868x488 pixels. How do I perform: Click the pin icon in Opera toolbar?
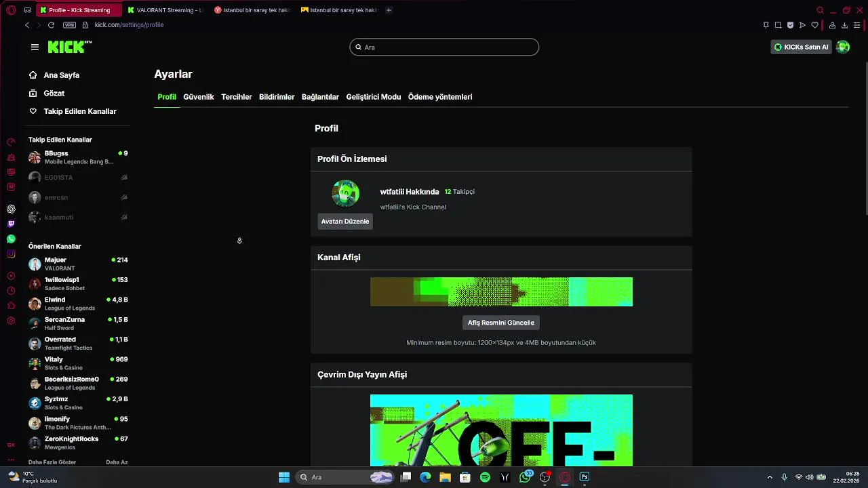pos(766,25)
